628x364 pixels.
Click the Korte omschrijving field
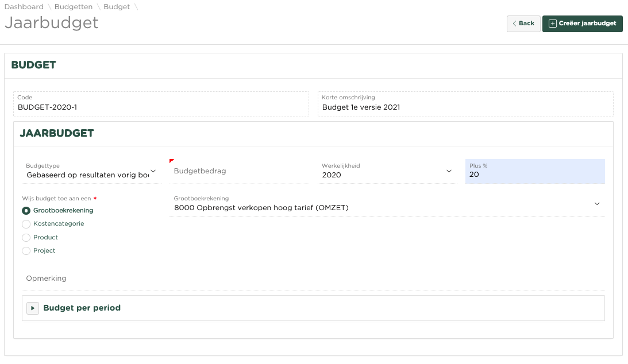pyautogui.click(x=465, y=107)
